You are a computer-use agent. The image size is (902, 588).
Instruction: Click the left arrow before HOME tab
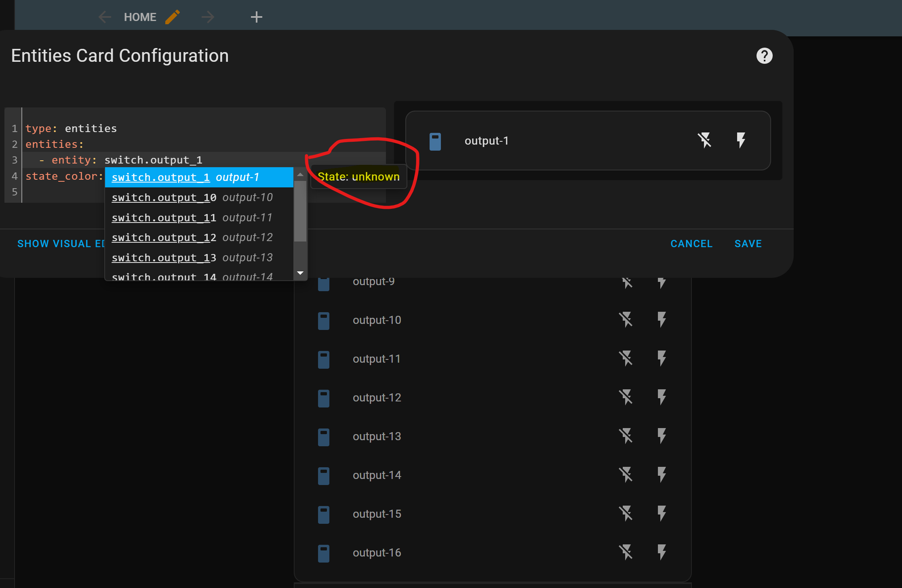tap(105, 17)
